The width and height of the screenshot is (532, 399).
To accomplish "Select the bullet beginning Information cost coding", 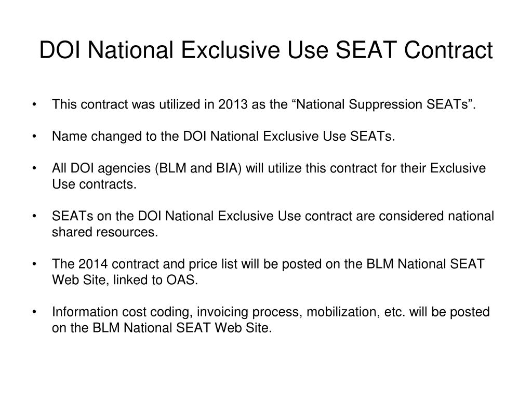I will tap(271, 320).
